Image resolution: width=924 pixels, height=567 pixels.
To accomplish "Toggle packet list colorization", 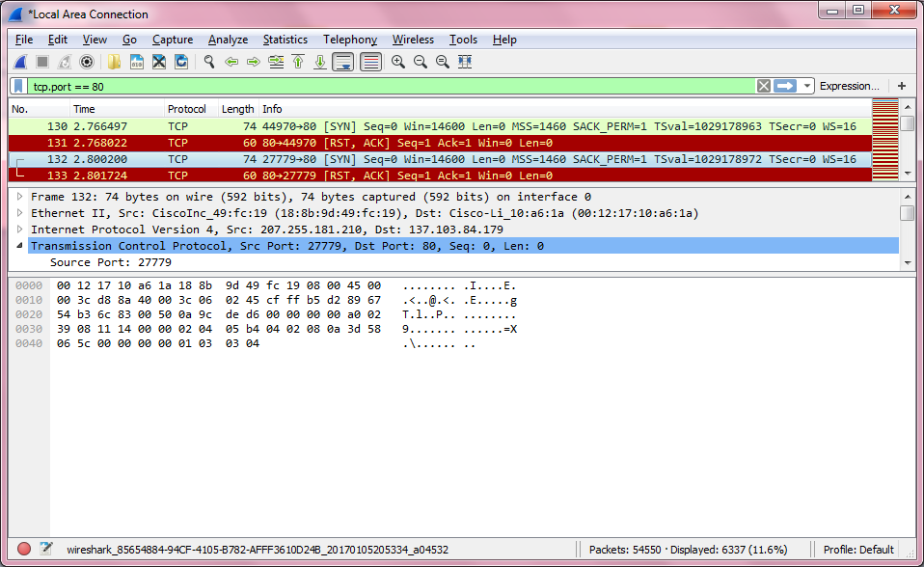I will point(370,62).
